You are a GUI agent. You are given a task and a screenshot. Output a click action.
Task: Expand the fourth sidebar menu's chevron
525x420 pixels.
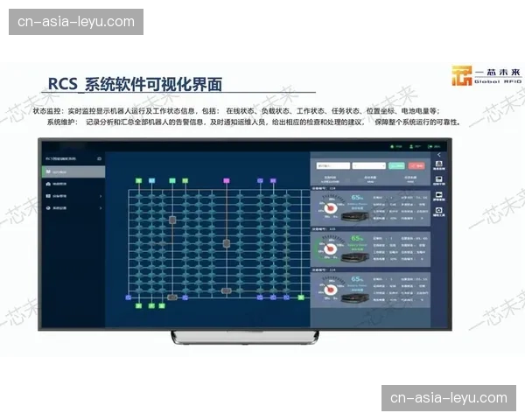(101, 208)
